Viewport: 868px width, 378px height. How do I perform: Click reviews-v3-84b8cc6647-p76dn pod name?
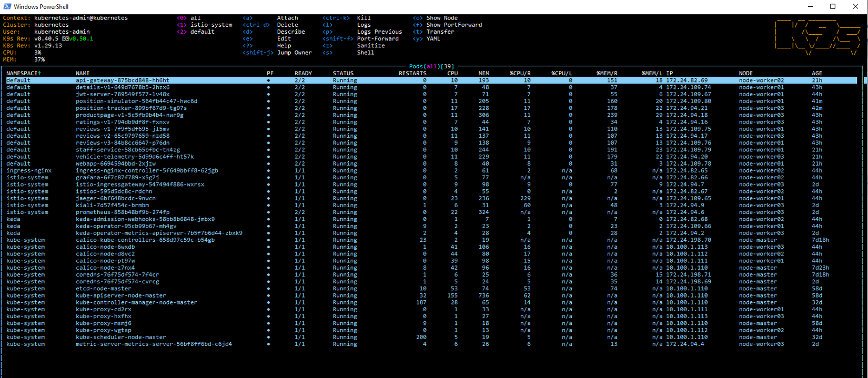click(x=123, y=142)
